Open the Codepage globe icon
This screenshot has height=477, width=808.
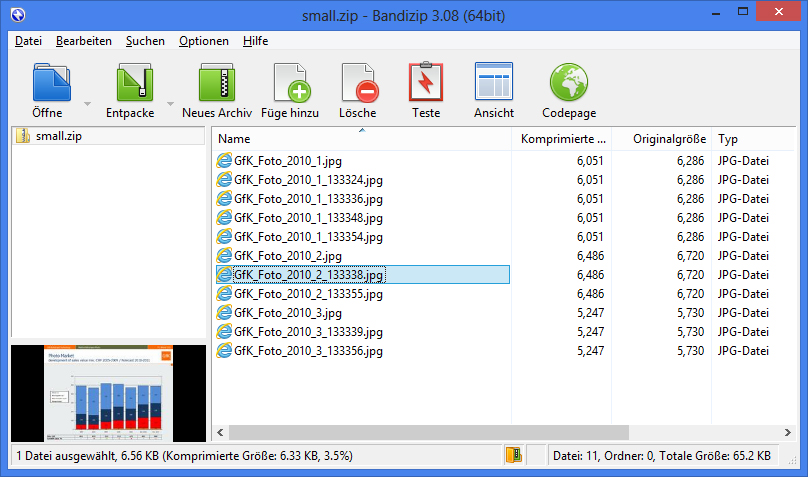569,82
